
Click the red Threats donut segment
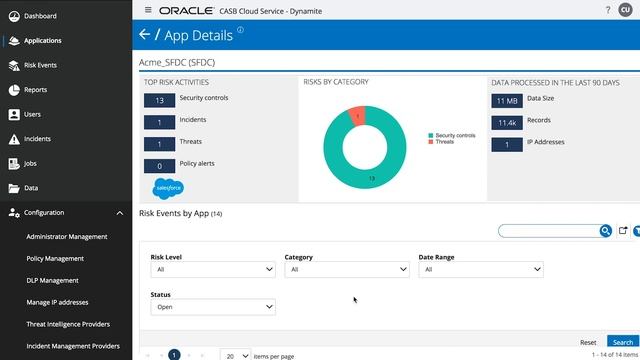pos(358,116)
